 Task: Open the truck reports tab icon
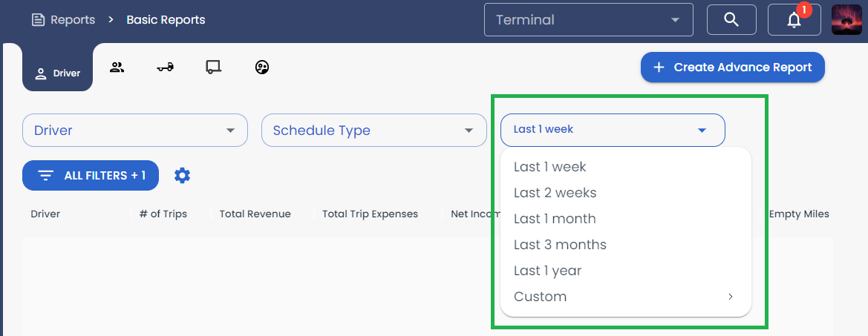point(166,67)
